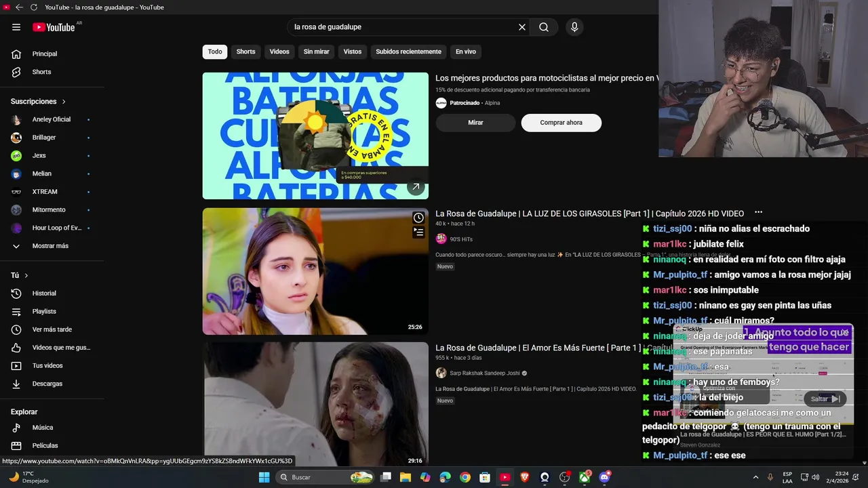Expand the Suscripciones section
The image size is (868, 488).
click(39, 101)
